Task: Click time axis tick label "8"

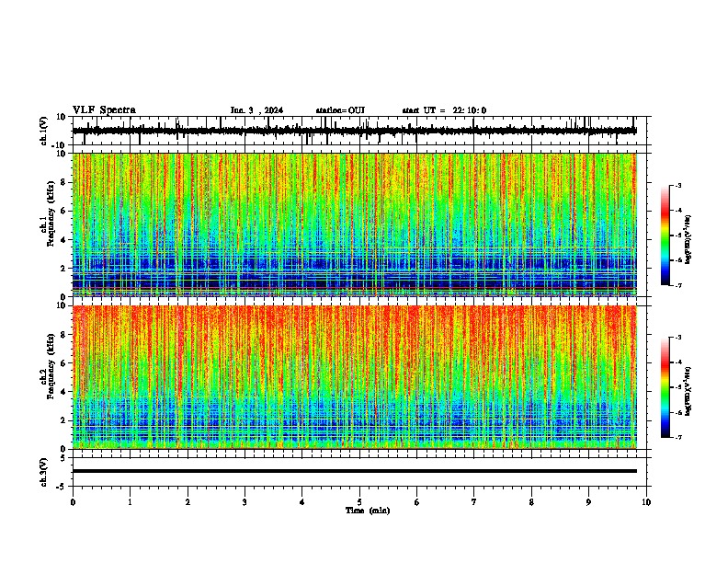Action: [x=531, y=502]
